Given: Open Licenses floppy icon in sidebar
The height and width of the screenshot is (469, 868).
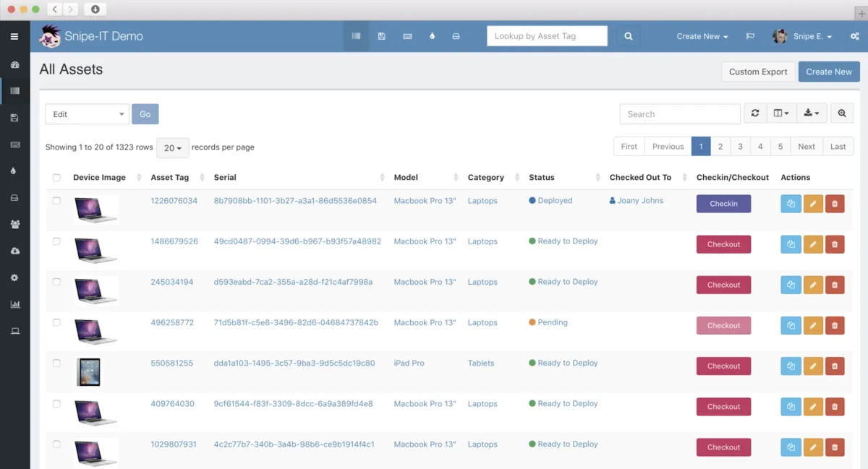Looking at the screenshot, I should click(x=14, y=118).
